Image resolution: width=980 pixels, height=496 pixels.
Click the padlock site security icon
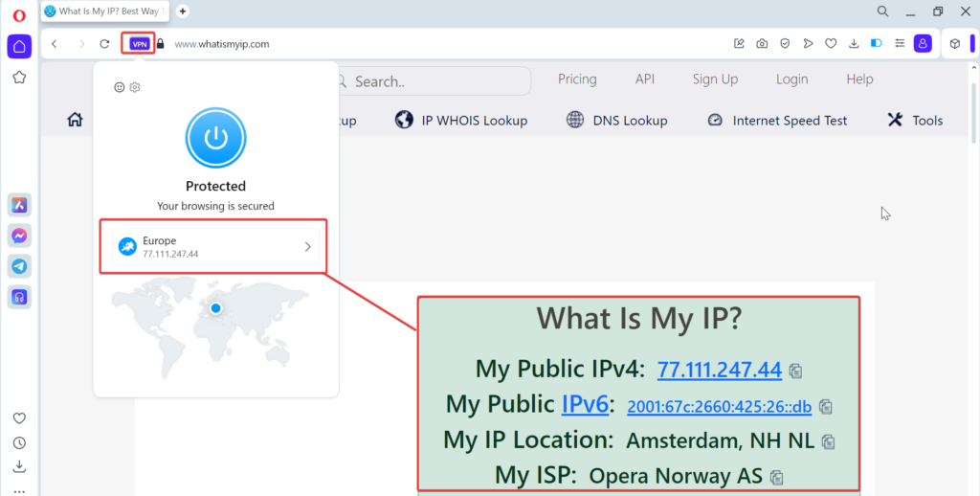(x=161, y=44)
